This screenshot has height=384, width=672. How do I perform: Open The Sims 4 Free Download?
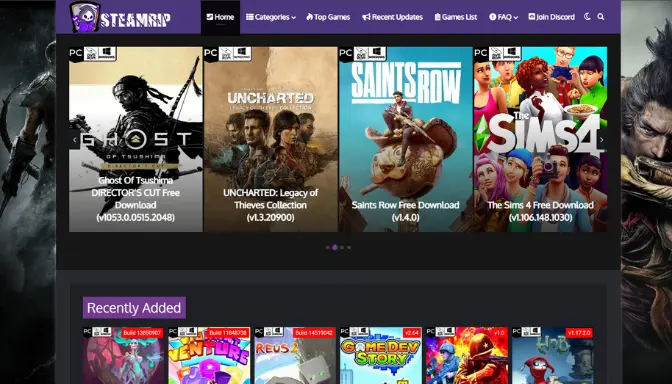click(540, 139)
